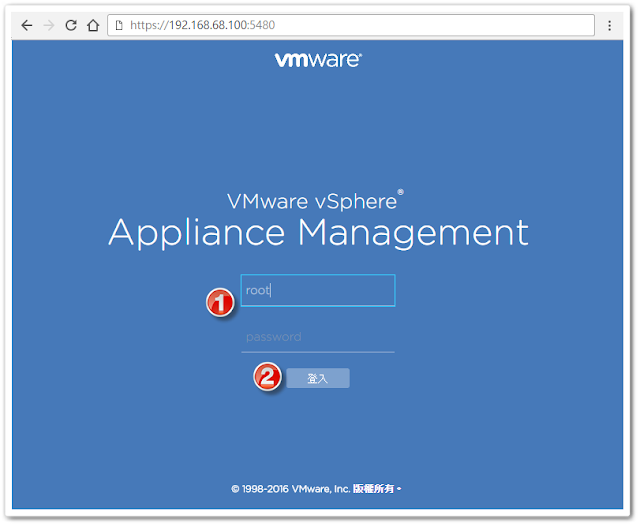Click the page info icon in address bar
Screen dimensions: 640x526
point(119,25)
